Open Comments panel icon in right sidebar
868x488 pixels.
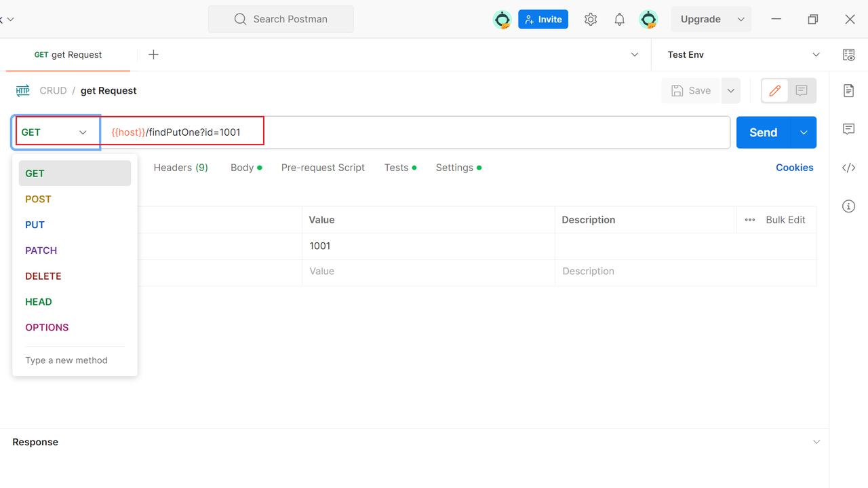pos(848,129)
